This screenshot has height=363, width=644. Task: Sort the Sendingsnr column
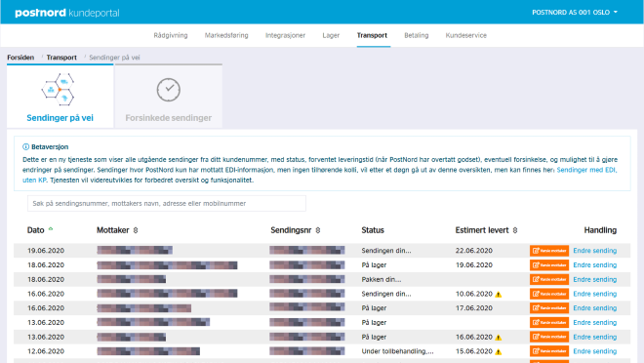(x=318, y=230)
